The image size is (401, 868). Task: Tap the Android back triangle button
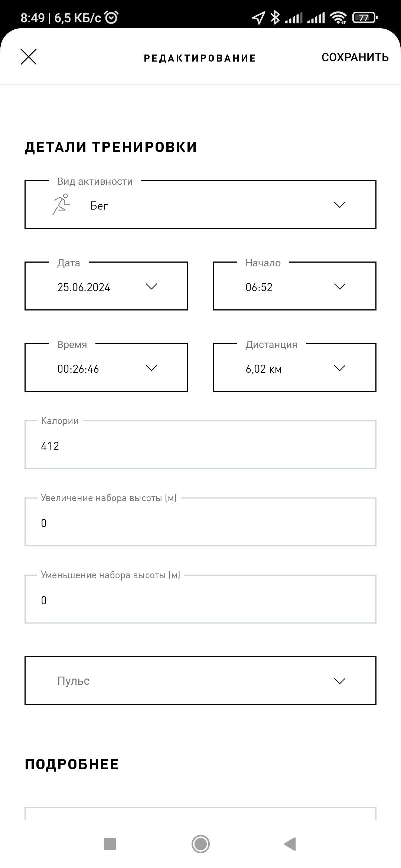[290, 844]
